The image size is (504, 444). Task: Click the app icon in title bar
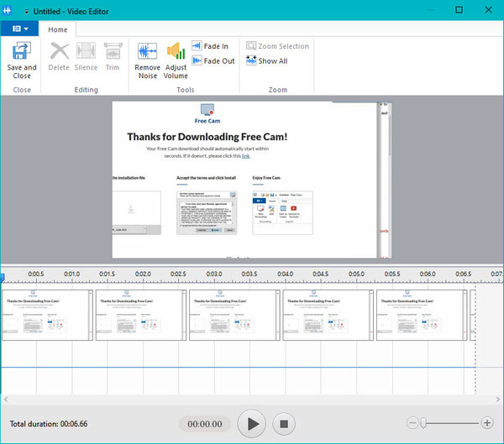7,11
